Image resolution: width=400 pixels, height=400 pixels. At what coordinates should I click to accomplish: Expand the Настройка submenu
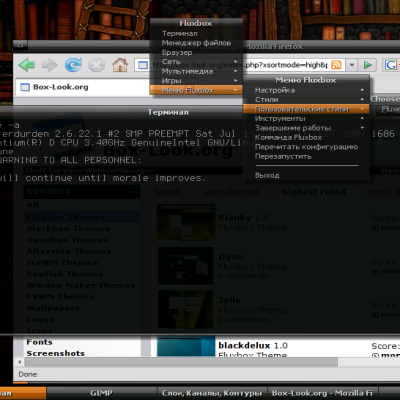coord(306,90)
